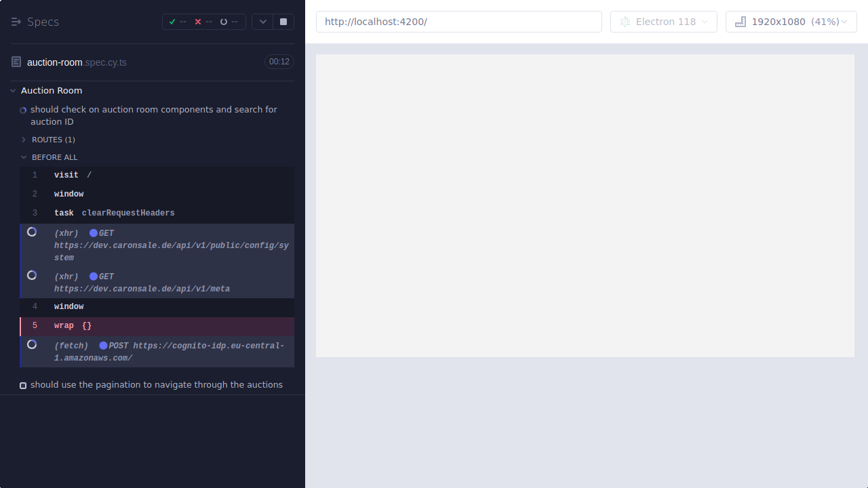Click the pending-tests circular icon in the stats bar
This screenshot has width=868, height=488.
[224, 21]
